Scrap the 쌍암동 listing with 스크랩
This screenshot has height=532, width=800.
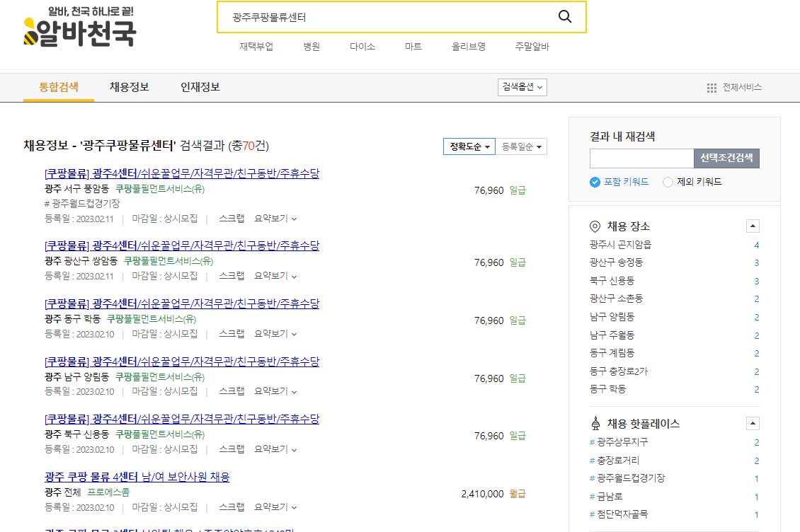(x=232, y=276)
